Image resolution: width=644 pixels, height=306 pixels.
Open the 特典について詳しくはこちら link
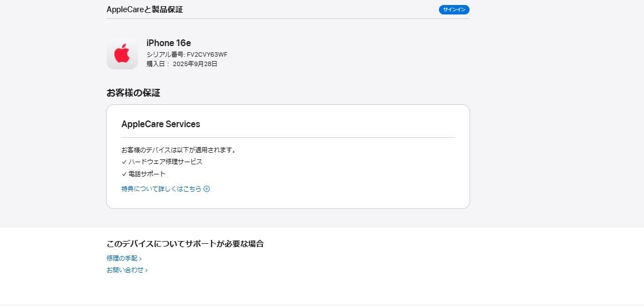(161, 189)
